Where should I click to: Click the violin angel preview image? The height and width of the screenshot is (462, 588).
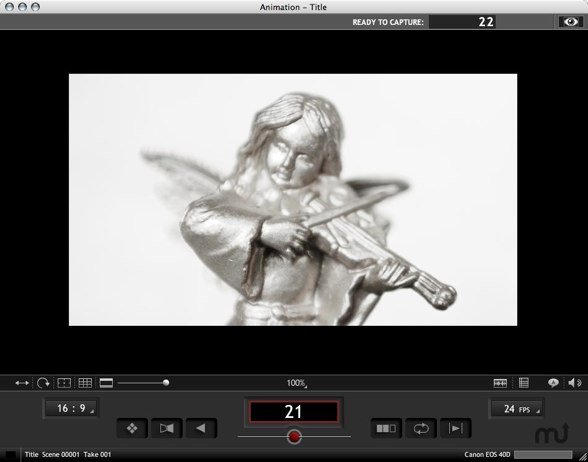pyautogui.click(x=293, y=200)
